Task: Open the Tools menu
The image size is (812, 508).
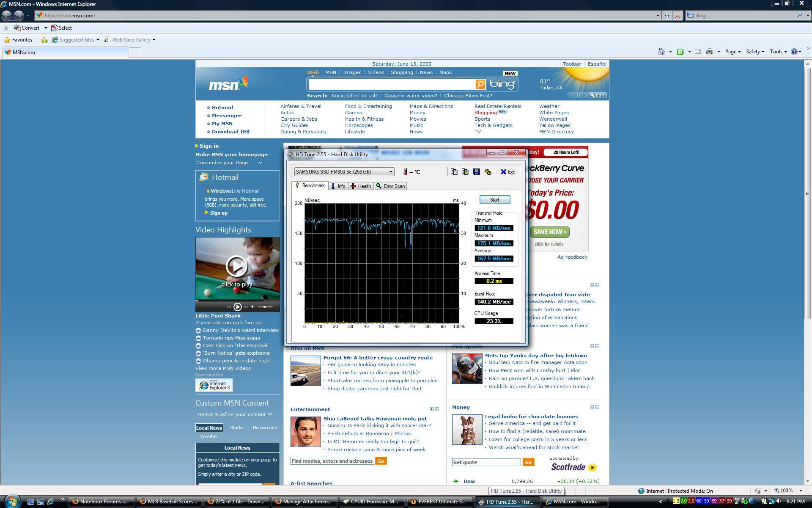Action: pyautogui.click(x=778, y=52)
